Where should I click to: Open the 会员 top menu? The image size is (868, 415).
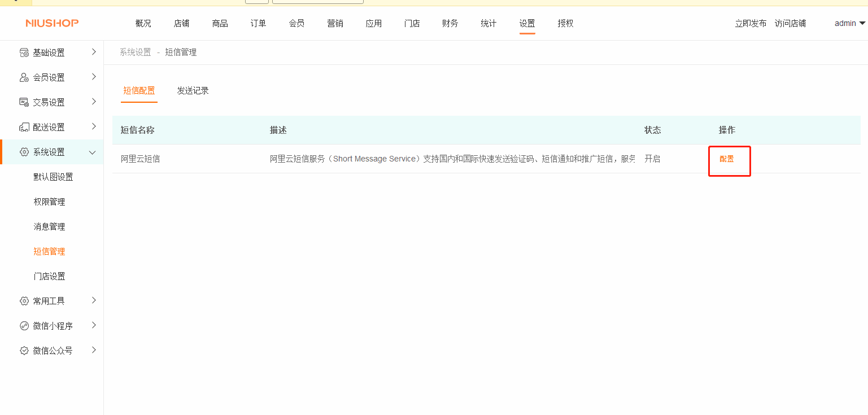297,24
